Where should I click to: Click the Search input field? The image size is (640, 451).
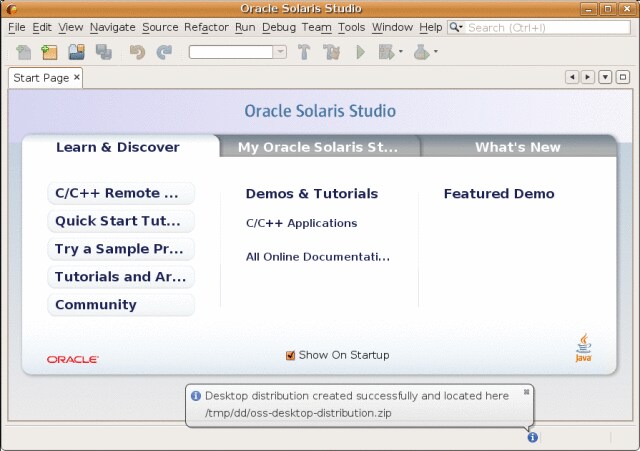547,27
